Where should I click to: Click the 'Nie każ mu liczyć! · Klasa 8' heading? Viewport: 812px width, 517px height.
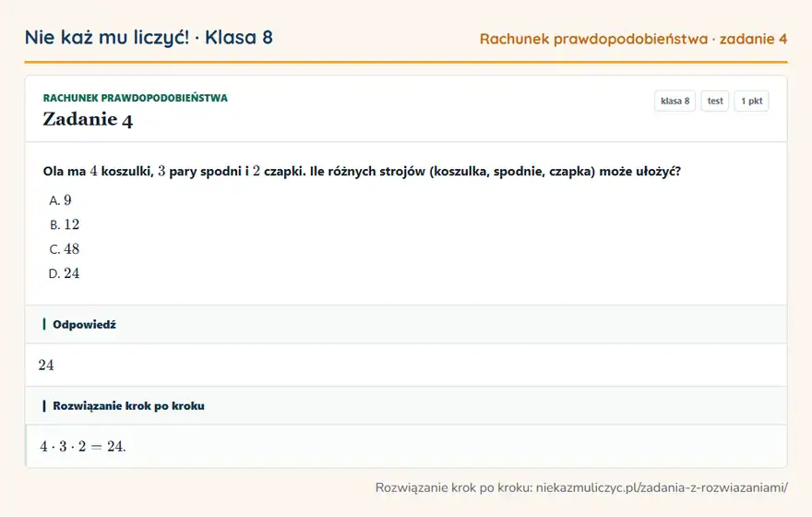pos(149,37)
